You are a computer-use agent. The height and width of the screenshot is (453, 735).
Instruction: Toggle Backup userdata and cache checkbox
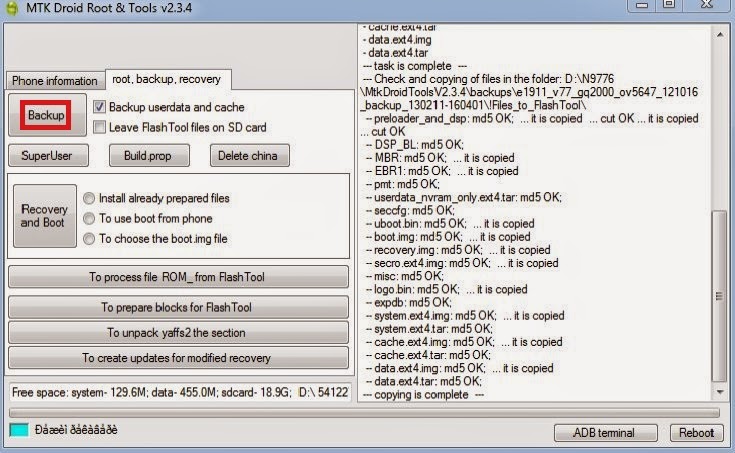(99, 107)
